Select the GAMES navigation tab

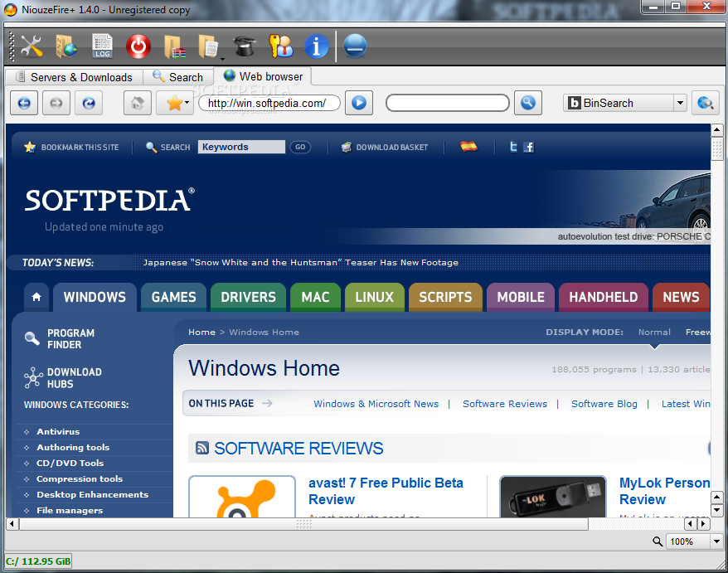pos(173,297)
